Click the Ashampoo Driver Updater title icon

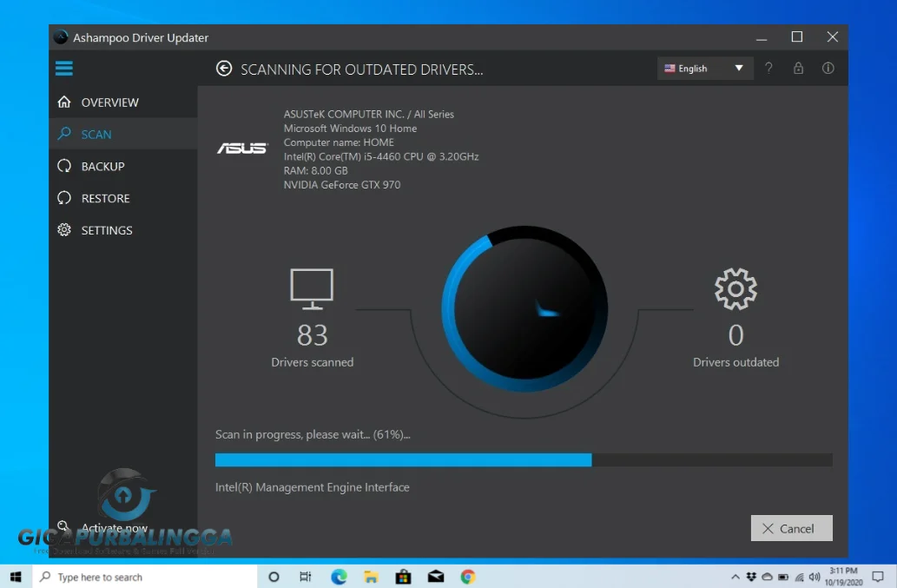[x=61, y=37]
